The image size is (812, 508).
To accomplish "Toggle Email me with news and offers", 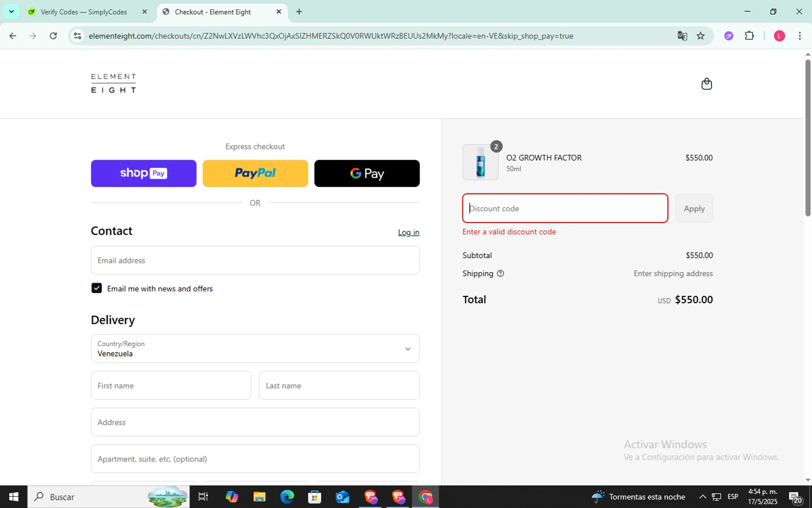I will coord(96,288).
